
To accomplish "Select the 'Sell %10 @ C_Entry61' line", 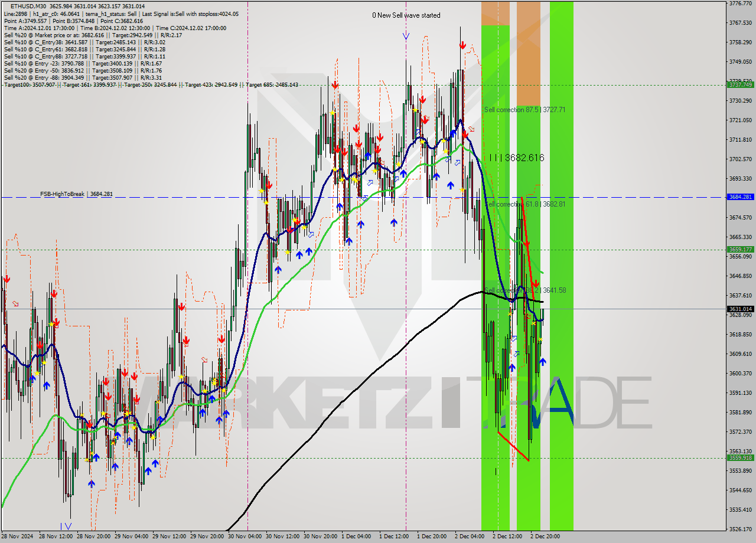I will (84, 49).
